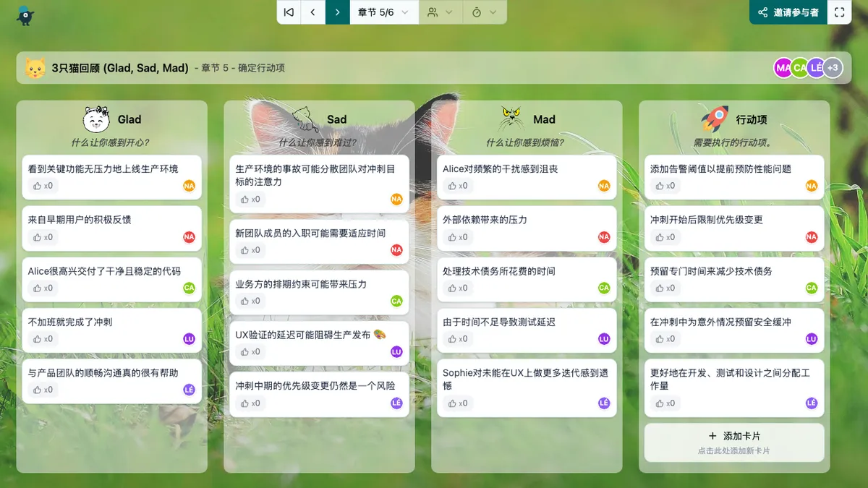The height and width of the screenshot is (488, 868).
Task: Show the +3 additional participants
Action: click(833, 68)
